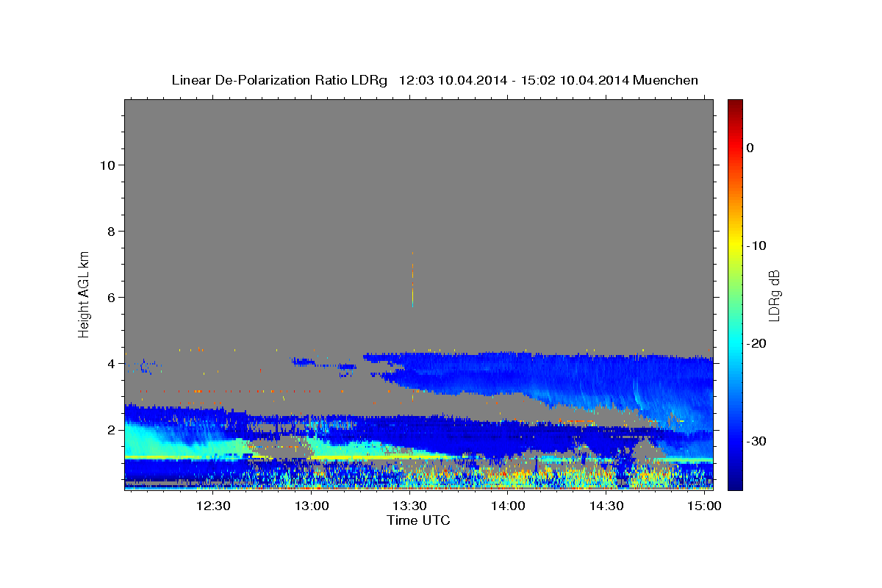Click the '-20' colorbar tick label
The width and height of the screenshot is (882, 588).
[757, 343]
